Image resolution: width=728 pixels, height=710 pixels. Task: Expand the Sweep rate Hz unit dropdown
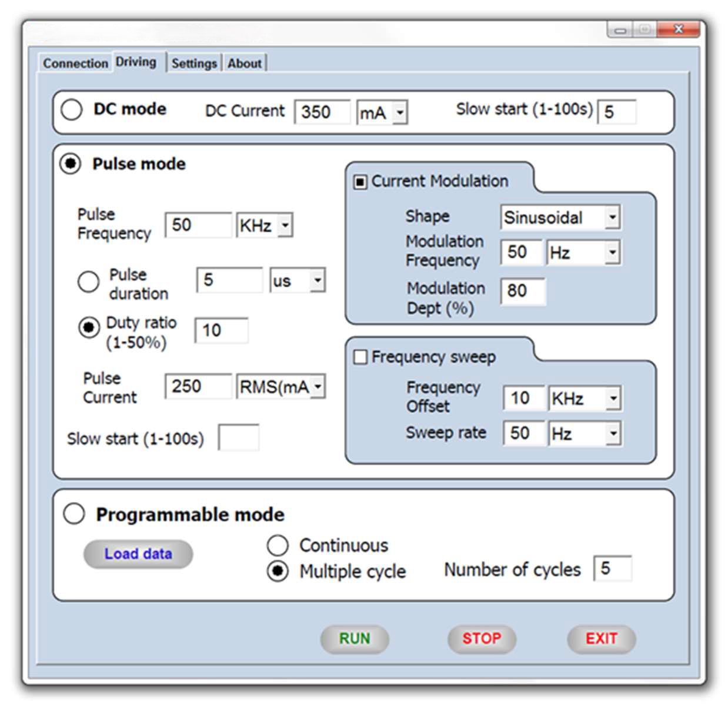coord(613,434)
